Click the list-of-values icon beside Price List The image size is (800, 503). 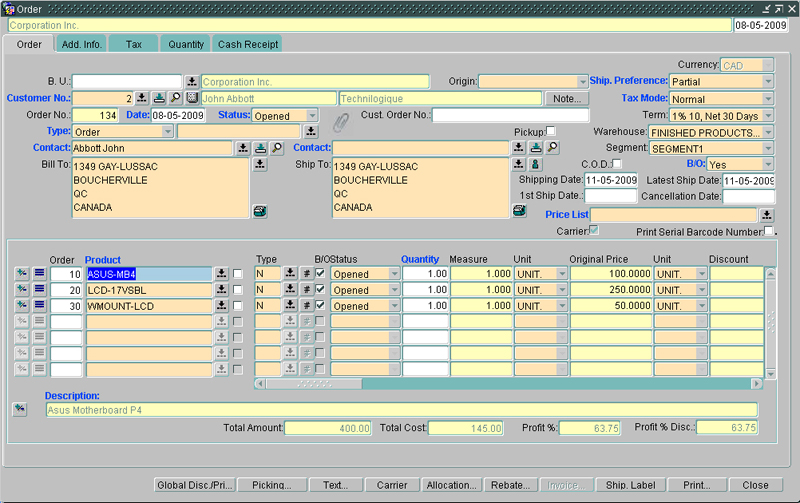pos(767,215)
